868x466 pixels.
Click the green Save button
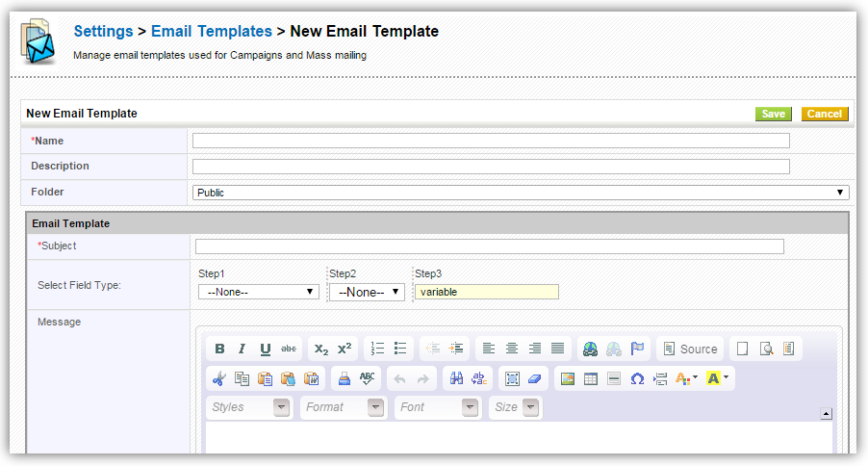point(774,114)
